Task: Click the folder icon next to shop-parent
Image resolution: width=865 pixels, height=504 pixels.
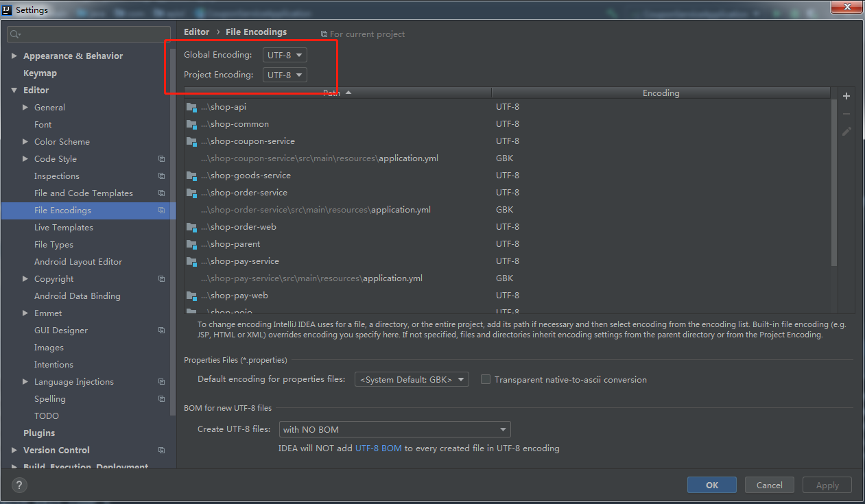Action: tap(191, 243)
